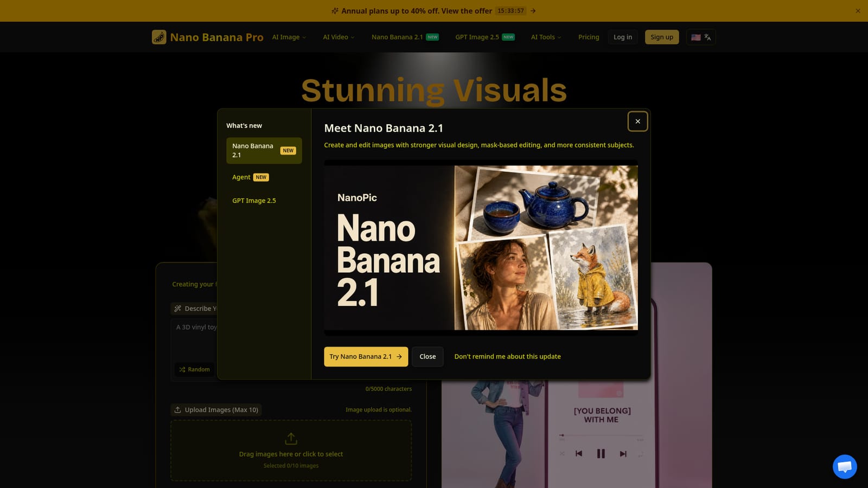Open GPT Image 2.5 nav link
This screenshot has width=868, height=488.
[484, 37]
